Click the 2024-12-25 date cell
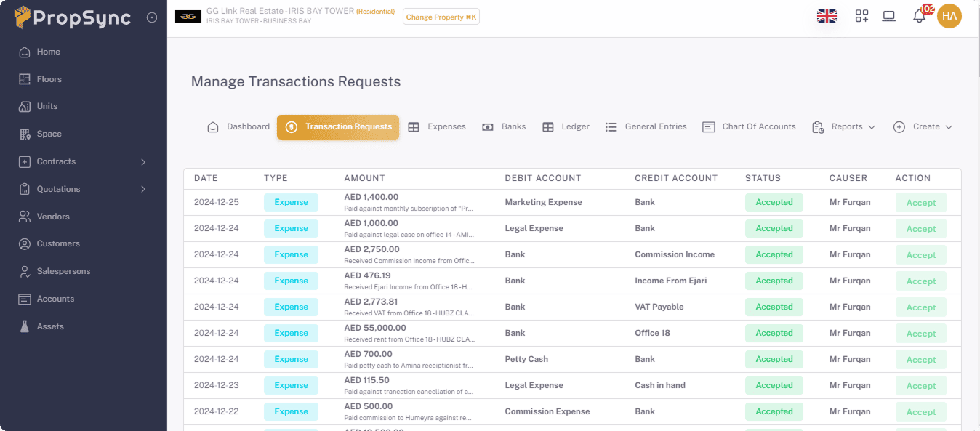980x431 pixels. [x=217, y=202]
